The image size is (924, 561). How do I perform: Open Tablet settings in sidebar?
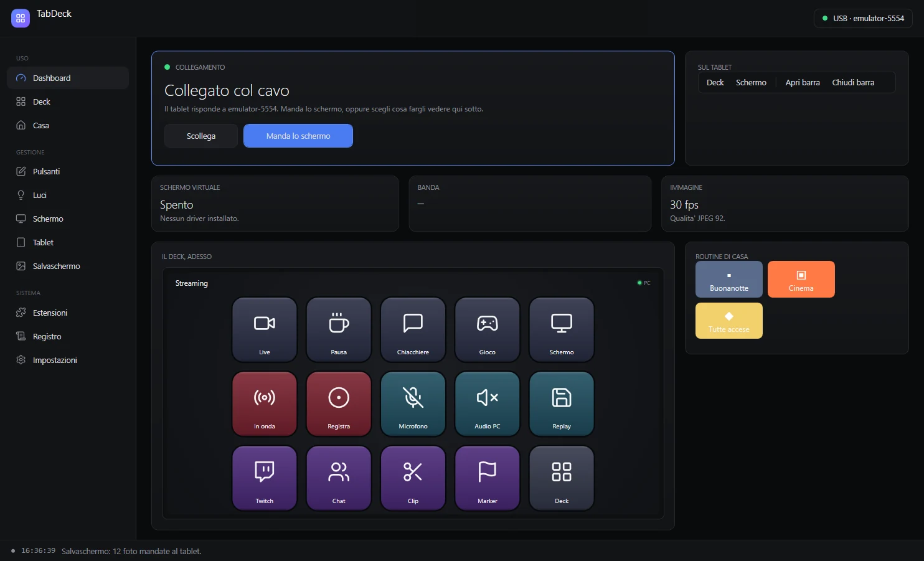point(68,242)
